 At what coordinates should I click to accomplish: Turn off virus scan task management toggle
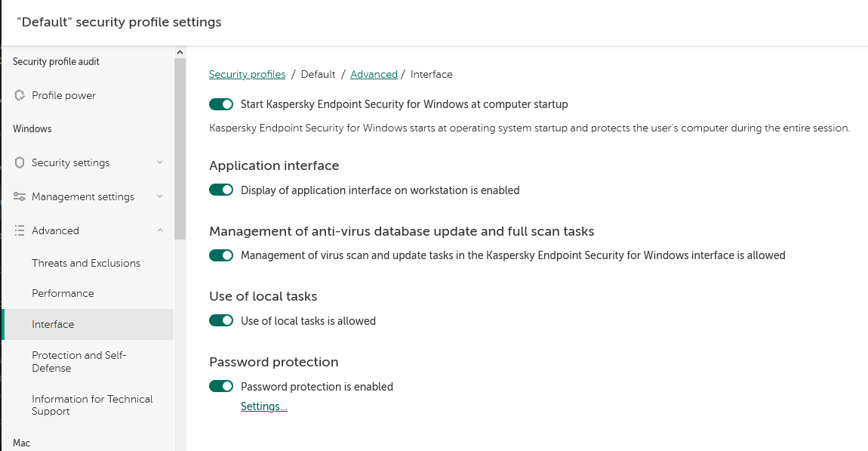coord(221,255)
